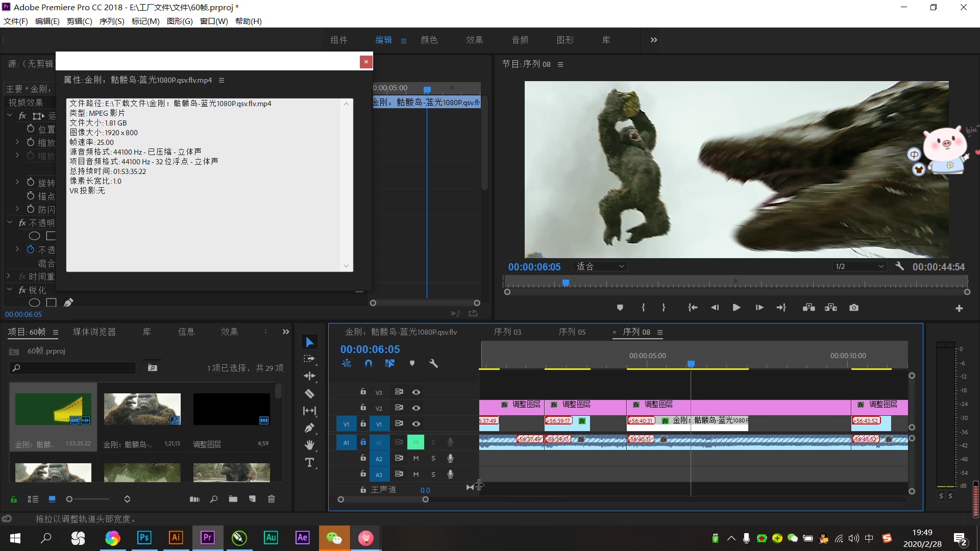Close the properties dialog
This screenshot has height=551, width=980.
tap(366, 62)
